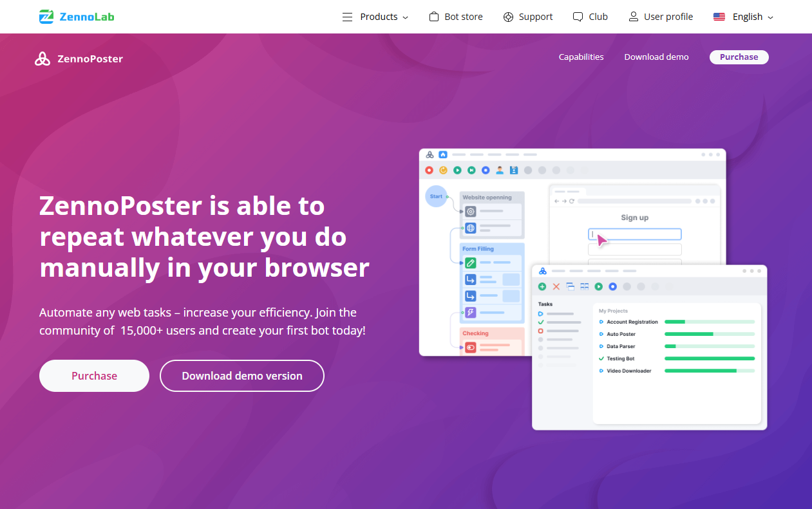Open the Products dropdown menu
This screenshot has width=812, height=509.
375,17
